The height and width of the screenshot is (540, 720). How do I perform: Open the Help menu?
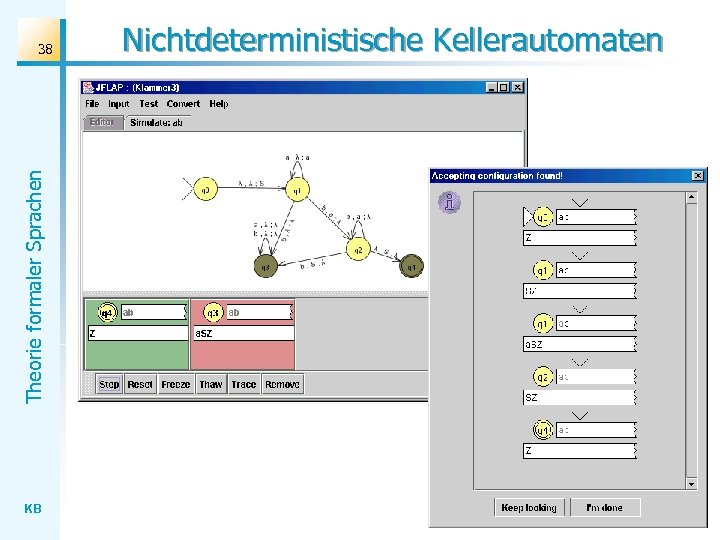click(x=219, y=104)
